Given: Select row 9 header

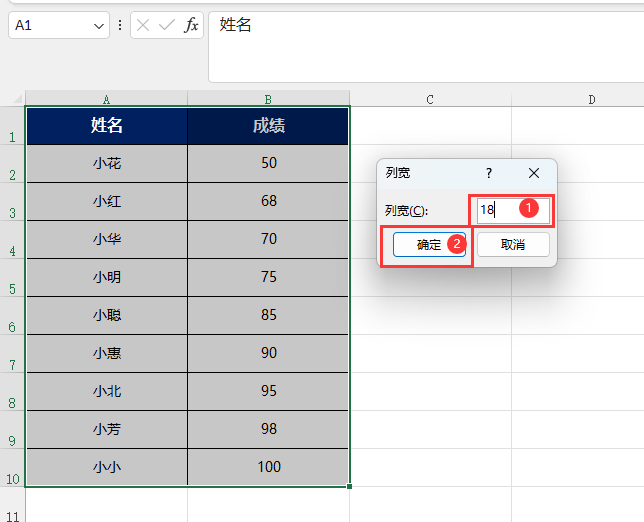Looking at the screenshot, I should (12, 430).
